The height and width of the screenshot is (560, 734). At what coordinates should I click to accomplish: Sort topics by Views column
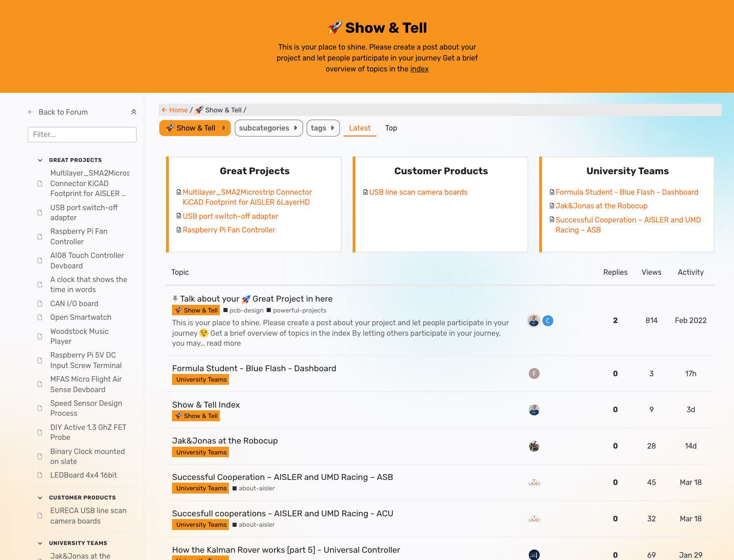pos(652,272)
